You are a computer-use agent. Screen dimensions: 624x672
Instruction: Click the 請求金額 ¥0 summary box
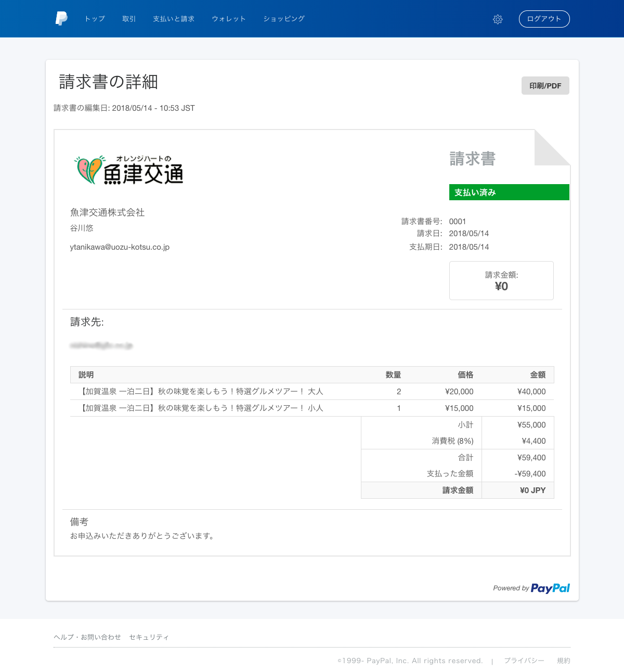click(501, 281)
